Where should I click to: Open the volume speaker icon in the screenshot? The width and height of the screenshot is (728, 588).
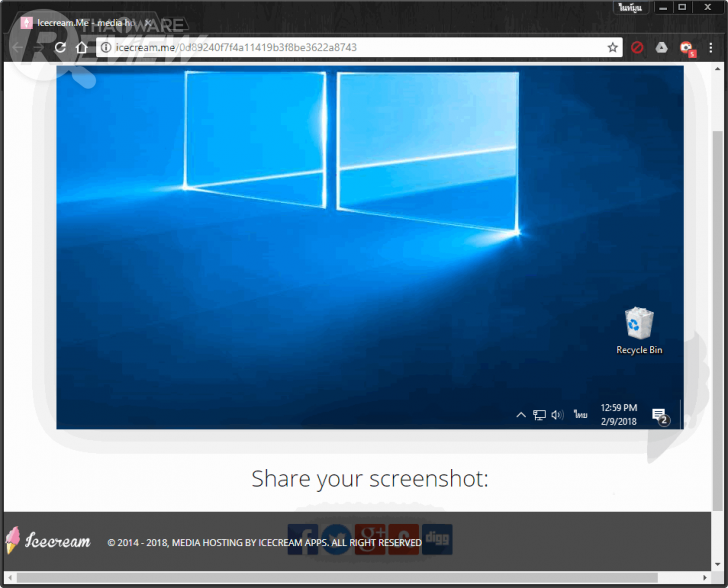pyautogui.click(x=558, y=414)
